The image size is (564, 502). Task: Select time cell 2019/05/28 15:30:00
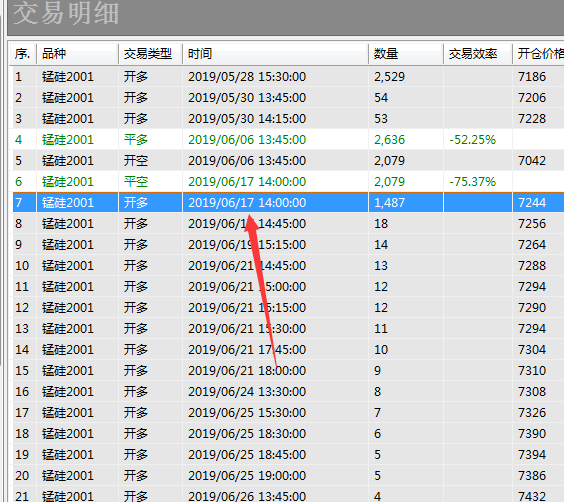pyautogui.click(x=247, y=77)
